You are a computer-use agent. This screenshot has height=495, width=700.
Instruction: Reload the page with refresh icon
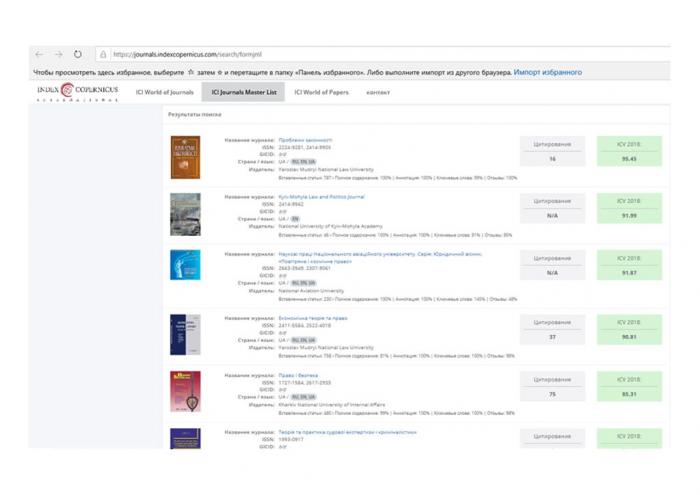[x=78, y=55]
